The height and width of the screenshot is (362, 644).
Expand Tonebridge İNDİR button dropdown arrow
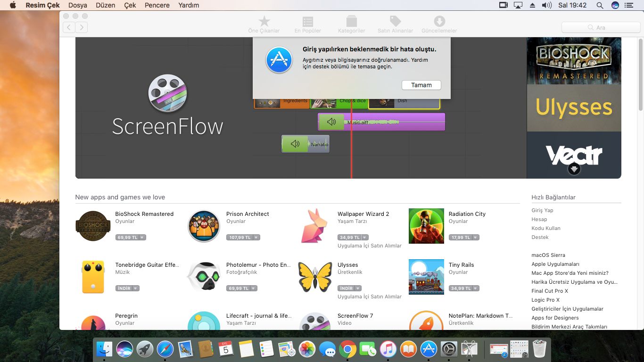(136, 288)
